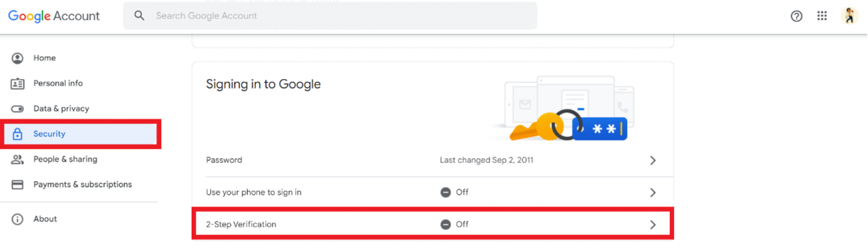Viewport: 868px width, 250px height.
Task: Click the About info icon
Action: (17, 219)
